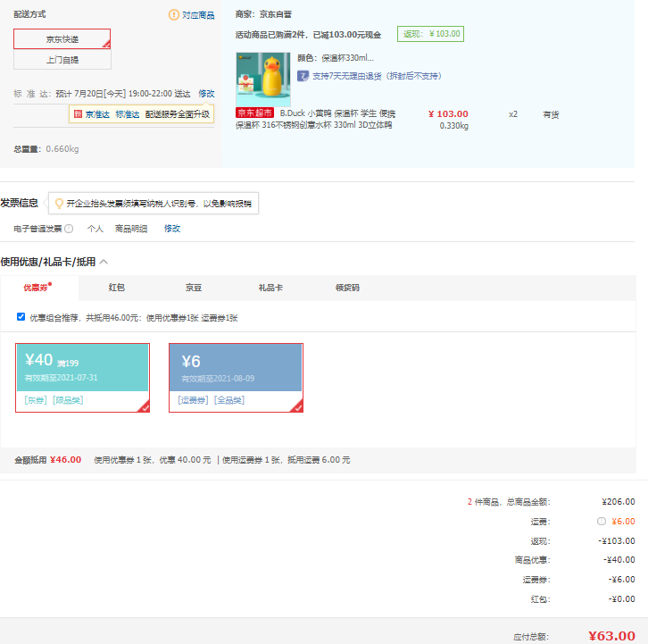Switch to the 京豆 tab
The width and height of the screenshot is (648, 644).
click(194, 288)
